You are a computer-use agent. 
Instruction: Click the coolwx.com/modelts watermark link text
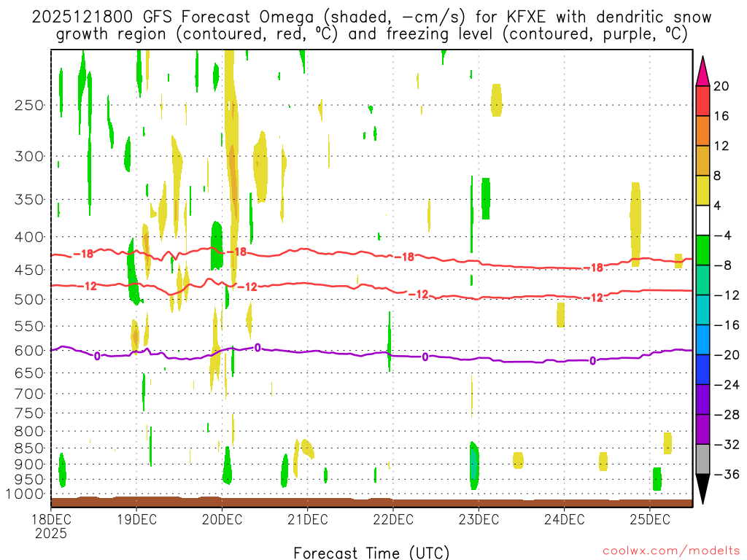(671, 551)
